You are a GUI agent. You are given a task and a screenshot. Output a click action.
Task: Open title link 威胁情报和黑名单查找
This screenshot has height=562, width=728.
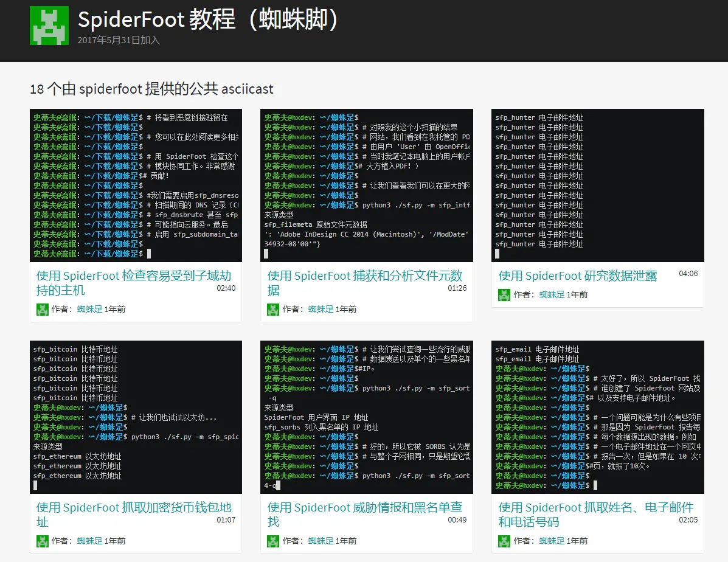pyautogui.click(x=364, y=515)
